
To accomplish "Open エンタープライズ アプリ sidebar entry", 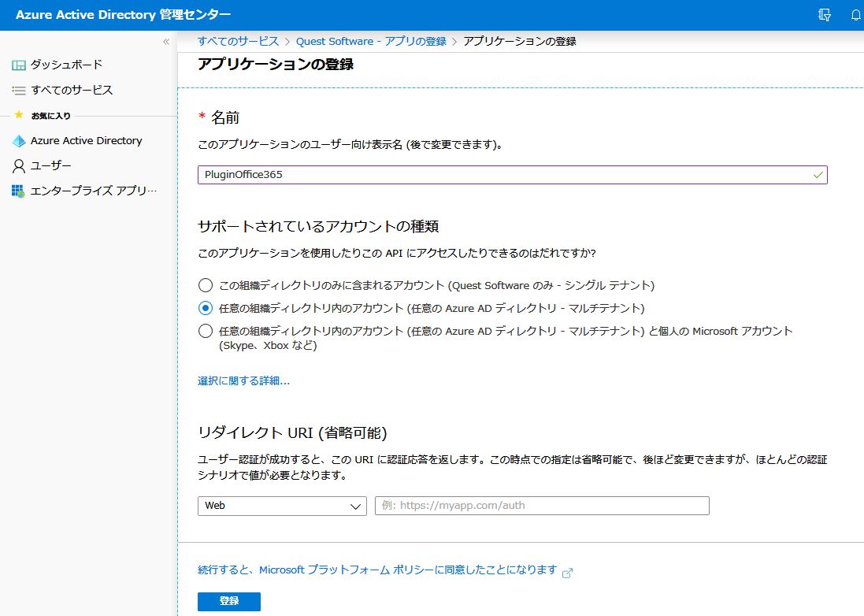I will click(94, 191).
